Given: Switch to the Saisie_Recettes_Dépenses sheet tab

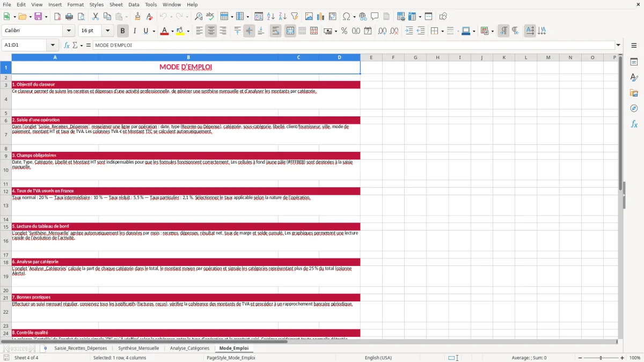Looking at the screenshot, I should pos(80,348).
